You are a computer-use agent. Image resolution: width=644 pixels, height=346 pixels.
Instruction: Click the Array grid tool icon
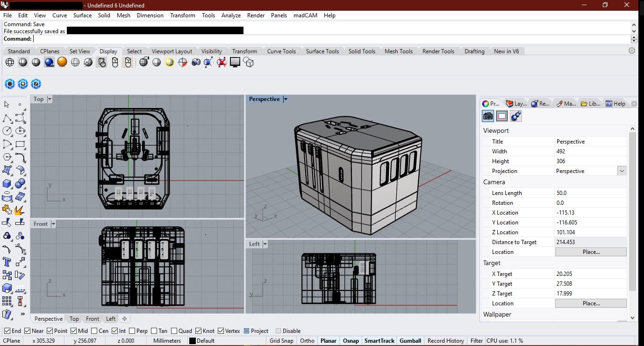point(7,301)
